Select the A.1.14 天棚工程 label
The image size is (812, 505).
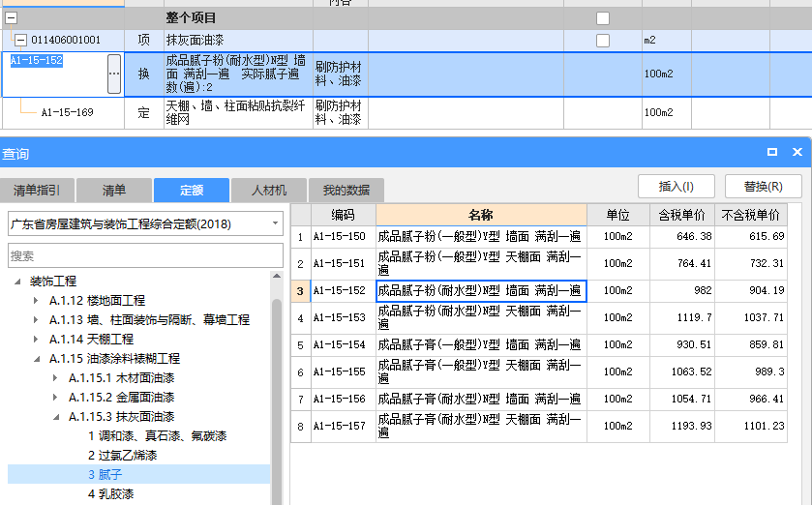click(x=91, y=340)
